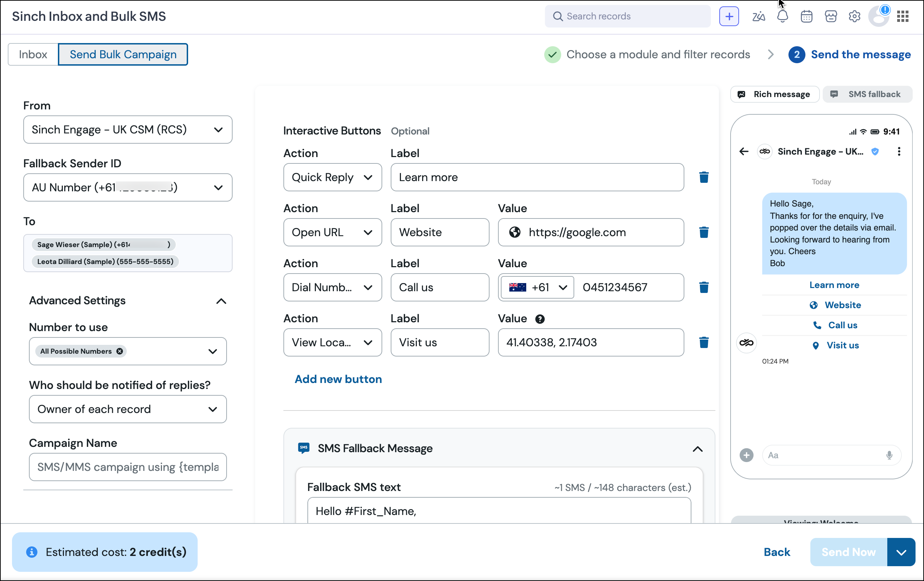Click the plus attachment icon in preview
The width and height of the screenshot is (924, 581).
tap(746, 455)
